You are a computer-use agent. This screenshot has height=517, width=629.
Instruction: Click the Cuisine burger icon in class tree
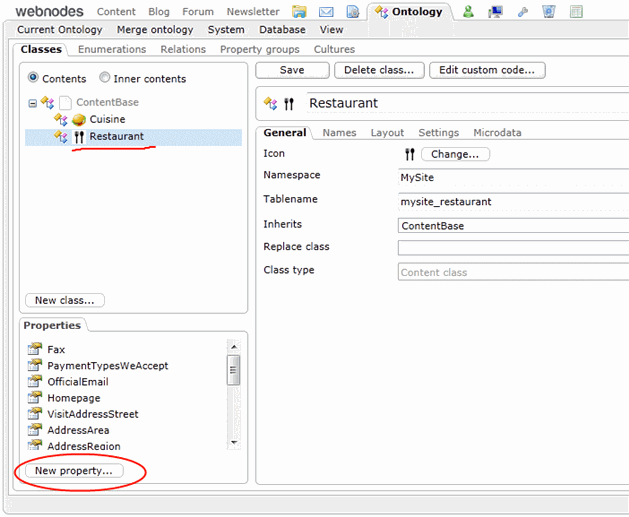pos(78,120)
